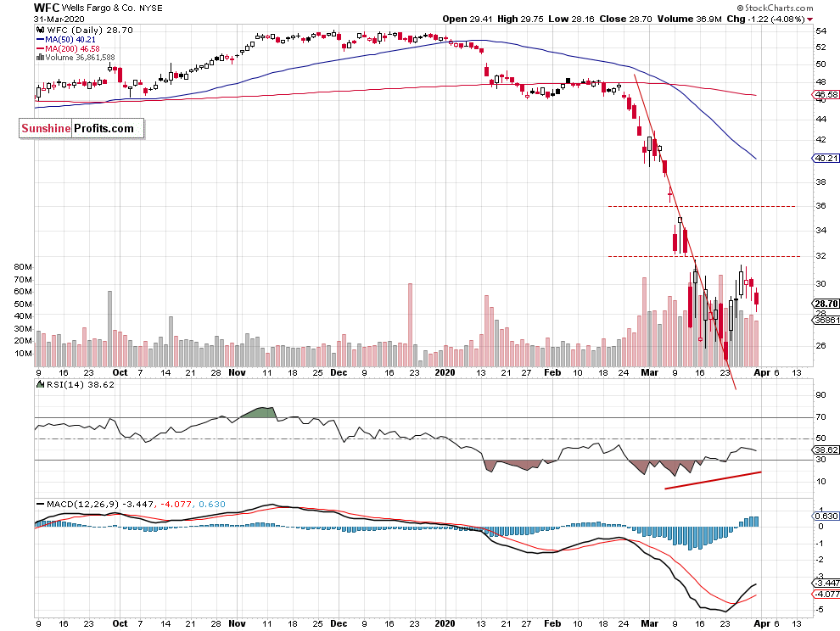
Task: Click the MA(50) 40.21 legend entry
Action: click(70, 40)
